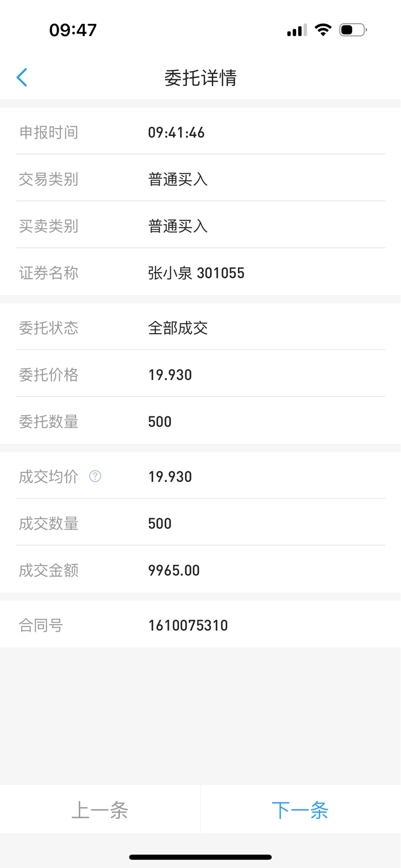Open the help icon beside 成交均价
Viewport: 401px width, 868px height.
pos(95,476)
